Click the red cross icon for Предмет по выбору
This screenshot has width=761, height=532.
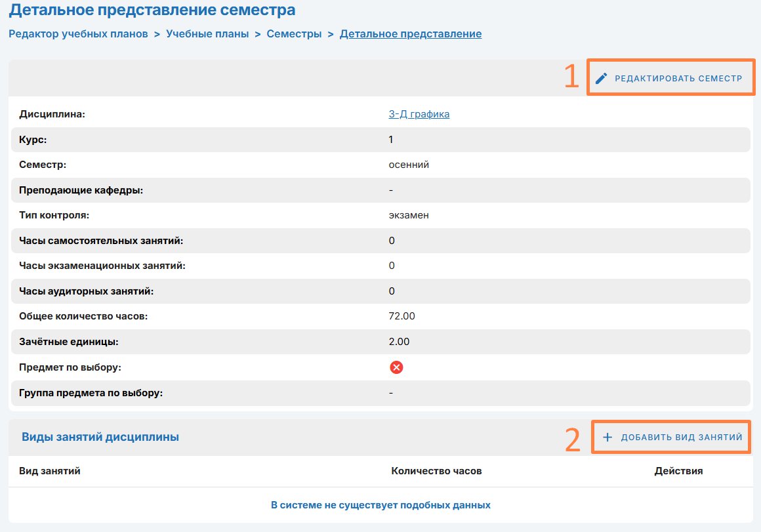pos(396,367)
